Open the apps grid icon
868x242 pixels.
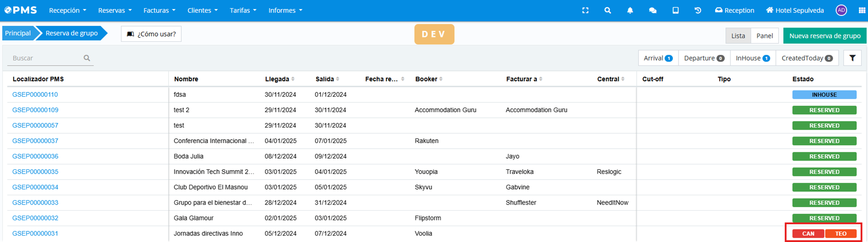[x=862, y=10]
